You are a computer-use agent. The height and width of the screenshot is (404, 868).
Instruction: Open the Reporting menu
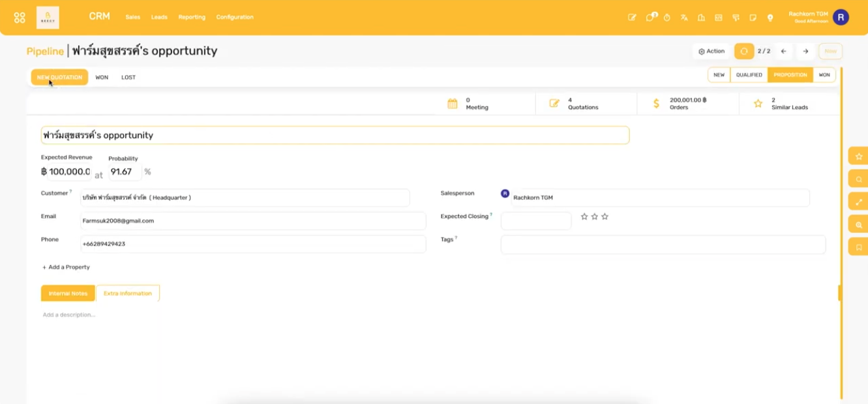point(192,18)
